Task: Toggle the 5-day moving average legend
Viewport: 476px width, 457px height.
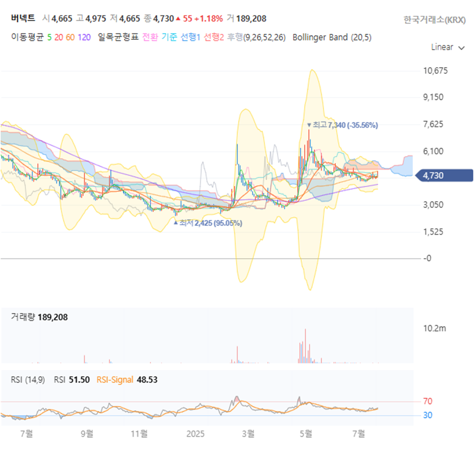Action: pyautogui.click(x=49, y=37)
